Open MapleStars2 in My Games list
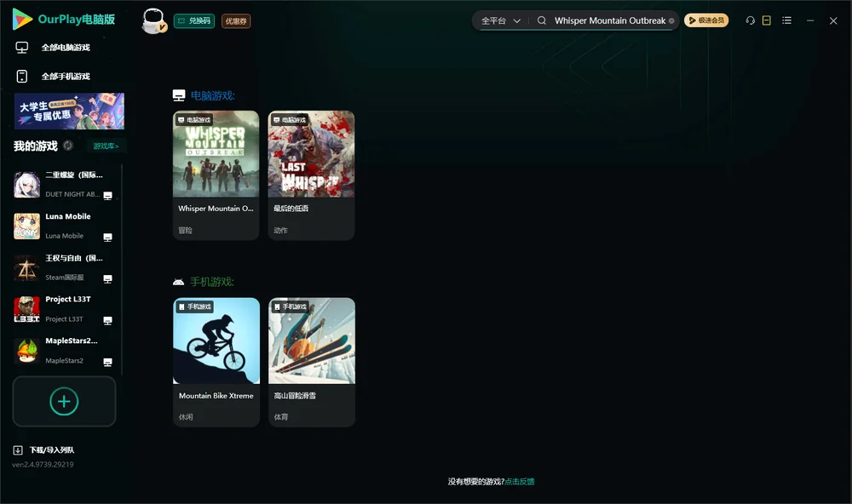This screenshot has height=504, width=852. tap(64, 351)
